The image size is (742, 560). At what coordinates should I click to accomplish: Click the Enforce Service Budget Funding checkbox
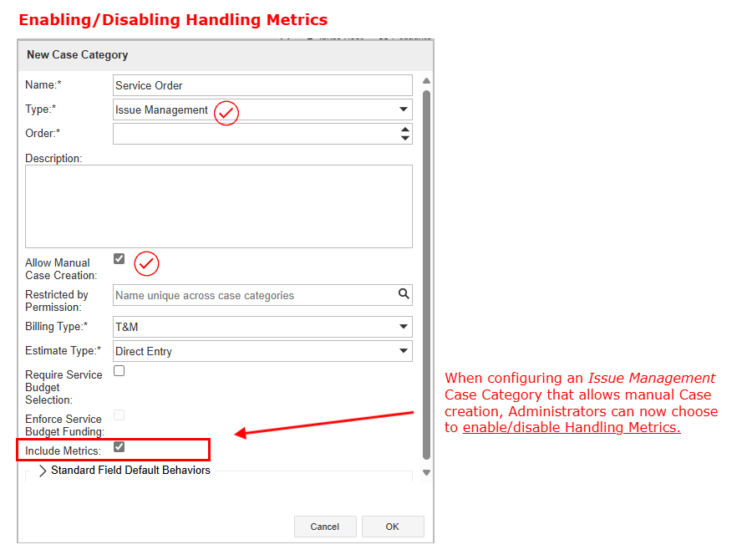(x=119, y=415)
